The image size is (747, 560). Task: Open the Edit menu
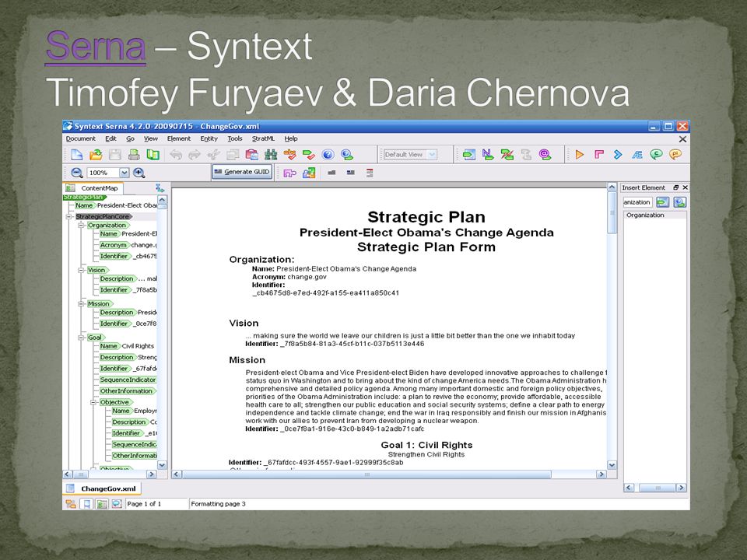(110, 138)
